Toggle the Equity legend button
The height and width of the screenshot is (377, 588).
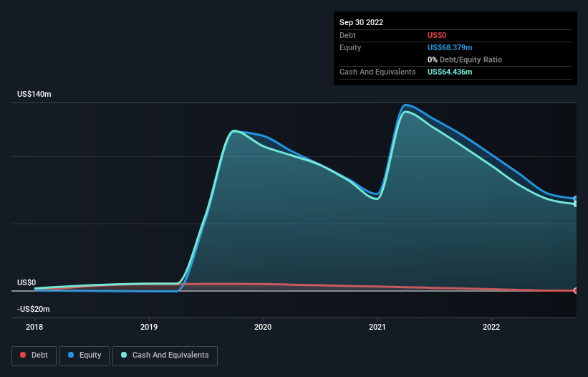[x=85, y=355]
